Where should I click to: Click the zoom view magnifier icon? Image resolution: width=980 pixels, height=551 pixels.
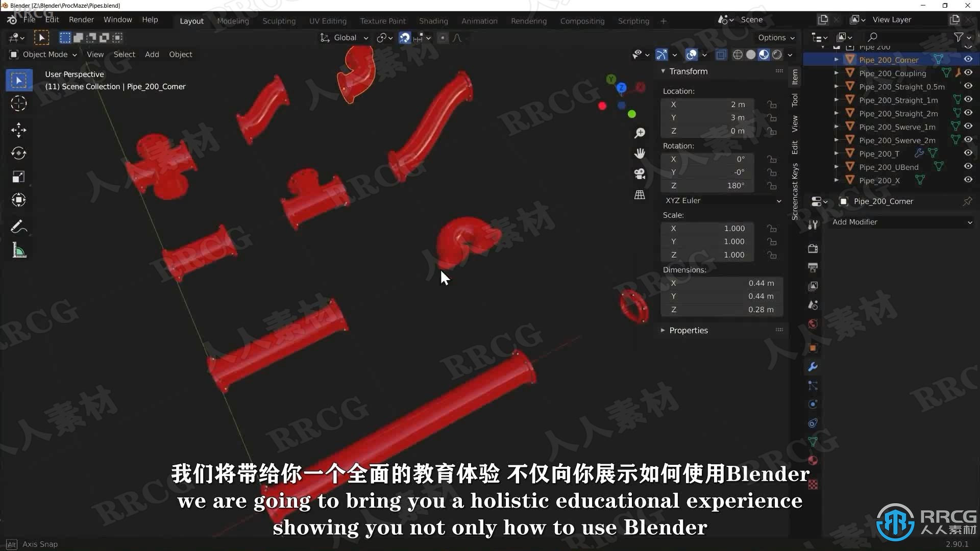point(640,133)
